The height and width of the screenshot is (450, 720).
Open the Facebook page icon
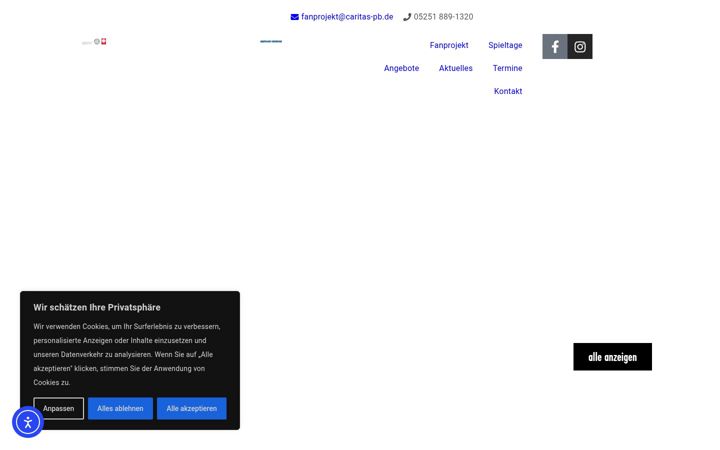click(x=555, y=46)
